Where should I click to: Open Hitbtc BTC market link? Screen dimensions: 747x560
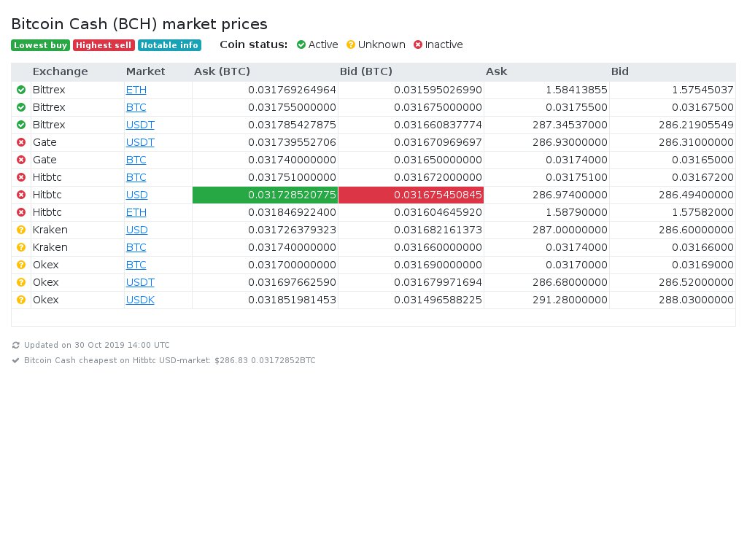pos(136,177)
